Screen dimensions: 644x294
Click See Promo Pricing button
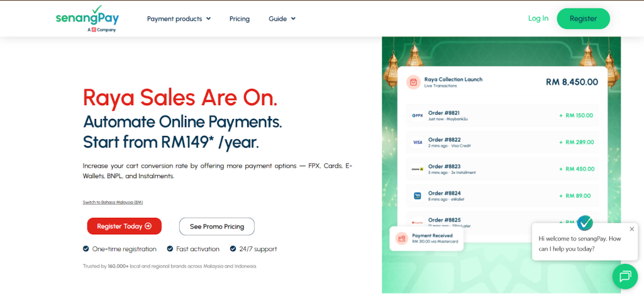(x=216, y=227)
